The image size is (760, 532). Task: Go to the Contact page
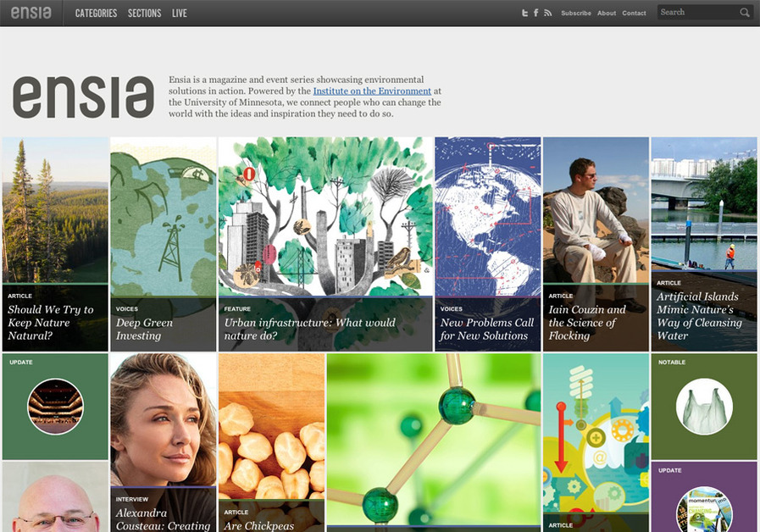(x=634, y=13)
